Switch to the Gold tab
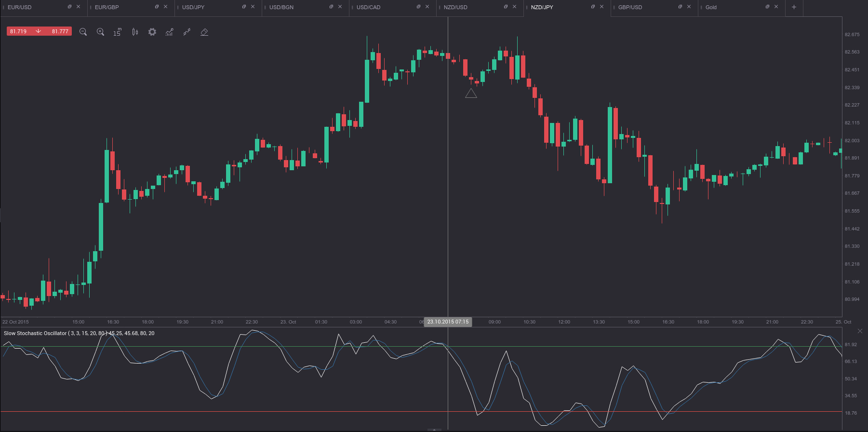Screen dimensions: 868x432 [x=711, y=7]
